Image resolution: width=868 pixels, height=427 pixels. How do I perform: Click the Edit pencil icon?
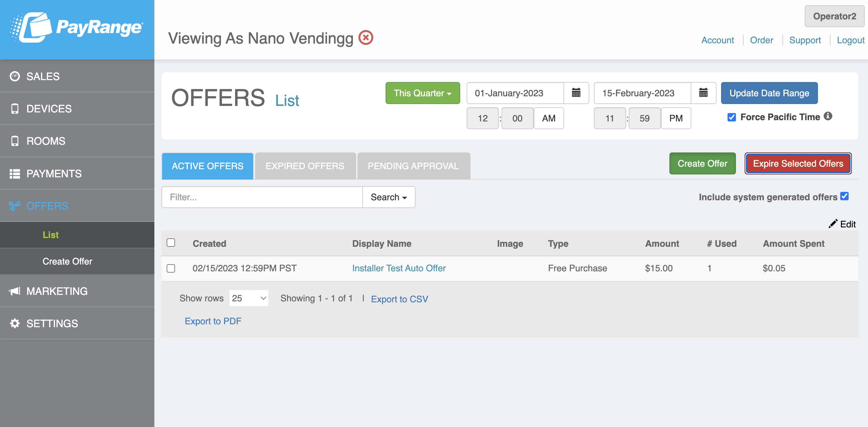(833, 224)
